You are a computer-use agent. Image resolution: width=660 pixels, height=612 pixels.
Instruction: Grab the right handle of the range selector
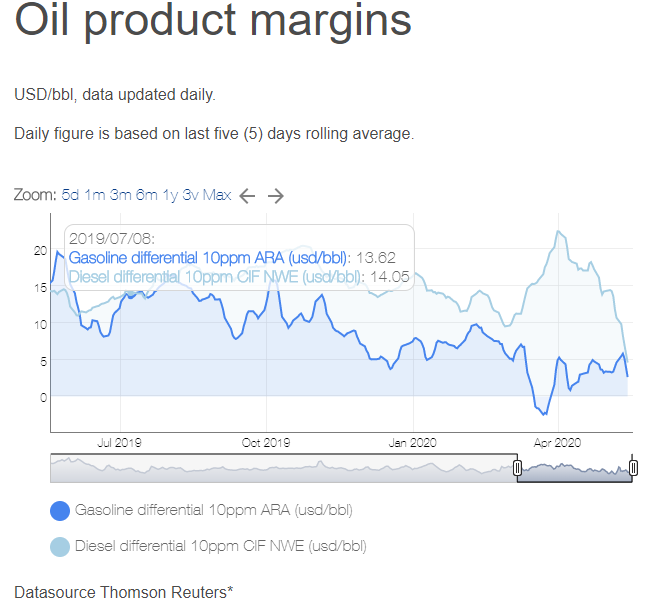(x=633, y=468)
